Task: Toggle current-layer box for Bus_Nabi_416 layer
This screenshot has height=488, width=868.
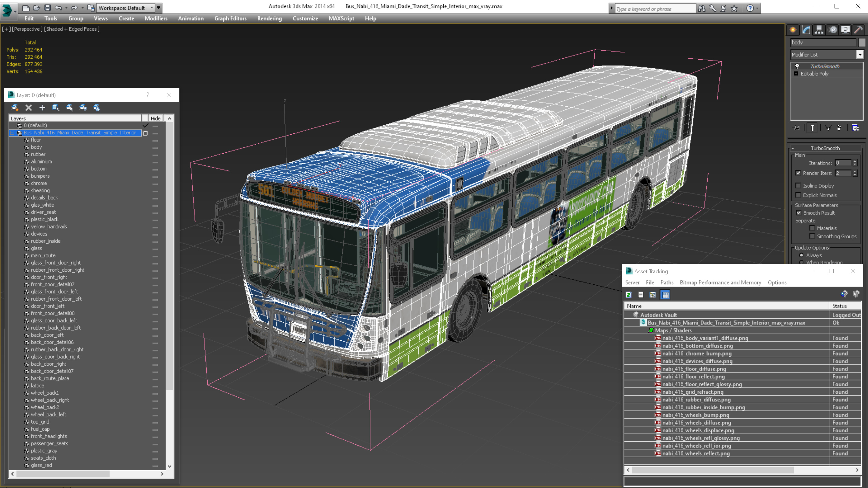Action: point(145,133)
